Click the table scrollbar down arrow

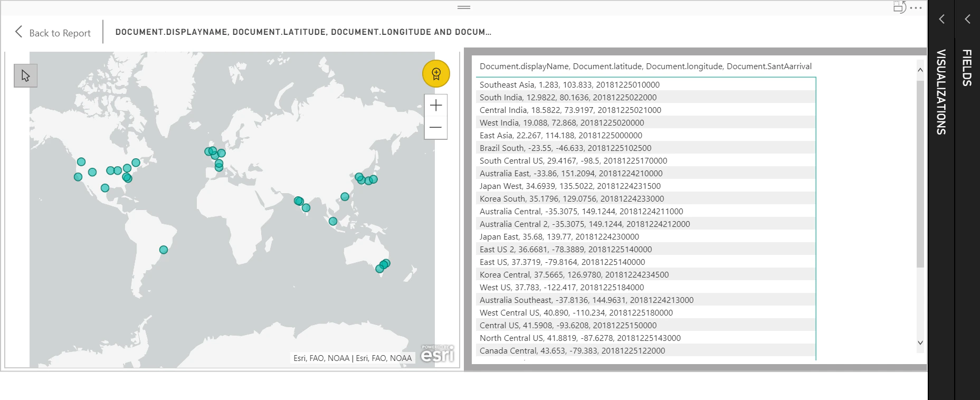[920, 342]
